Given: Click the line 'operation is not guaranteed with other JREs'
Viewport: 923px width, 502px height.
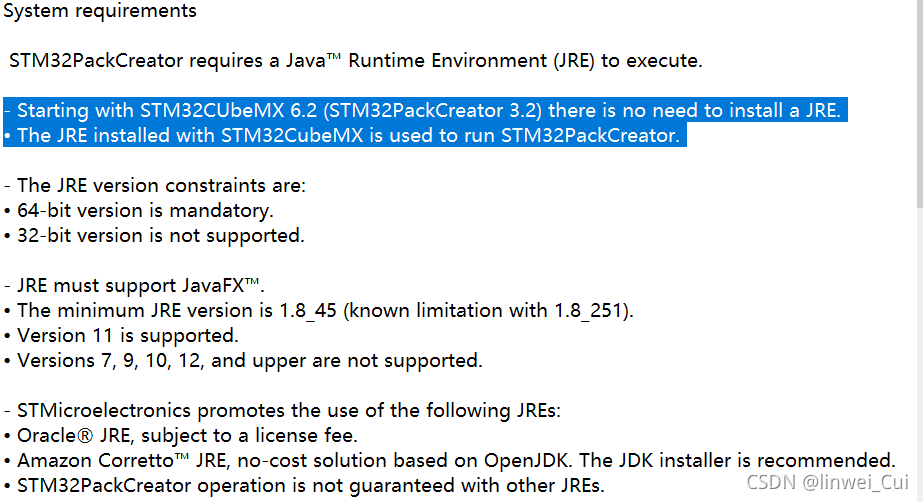Looking at the screenshot, I should point(304,486).
